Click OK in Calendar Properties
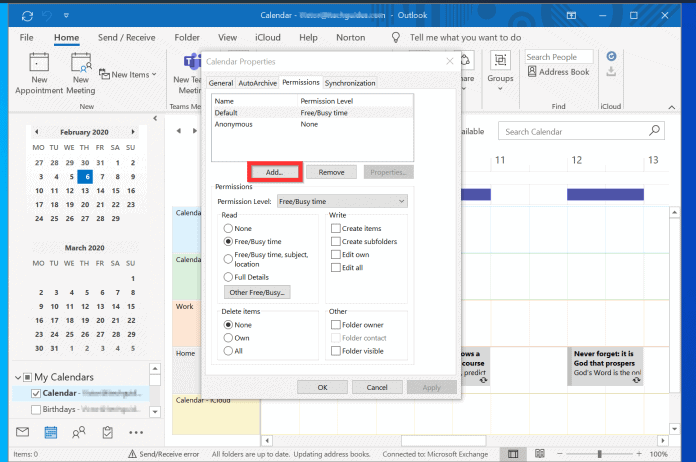 click(322, 387)
